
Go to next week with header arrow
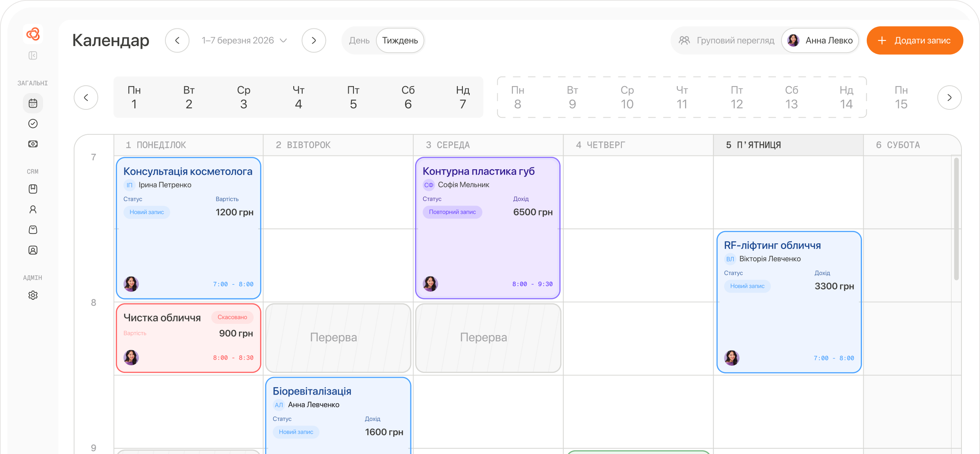[314, 40]
